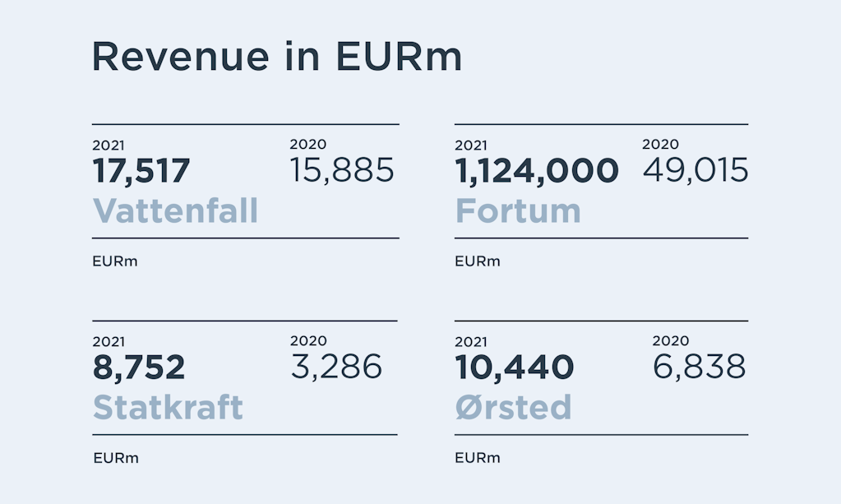841x504 pixels.
Task: Click the 2020 year label above 3,286
Action: click(308, 341)
